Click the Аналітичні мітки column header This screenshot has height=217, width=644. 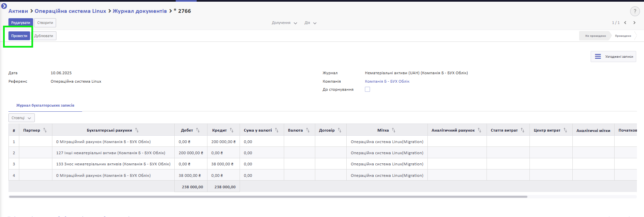(593, 130)
